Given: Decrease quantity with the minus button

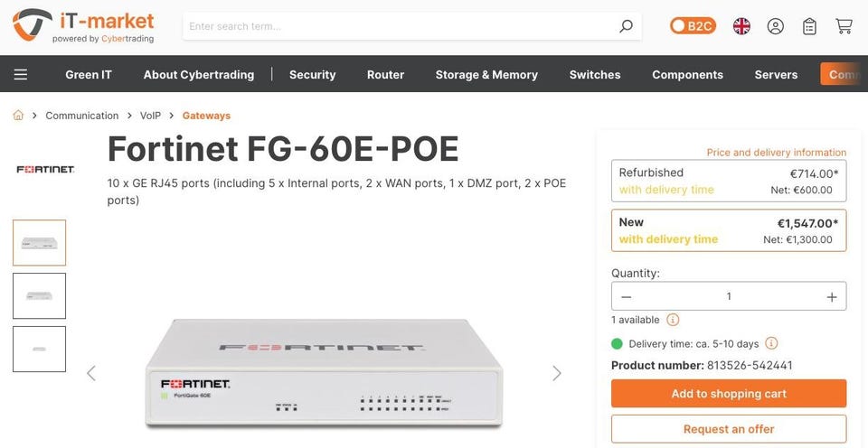Looking at the screenshot, I should (626, 296).
